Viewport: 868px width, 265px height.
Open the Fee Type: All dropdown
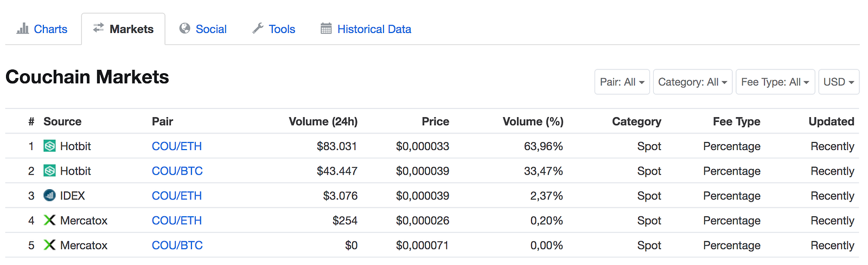point(775,82)
